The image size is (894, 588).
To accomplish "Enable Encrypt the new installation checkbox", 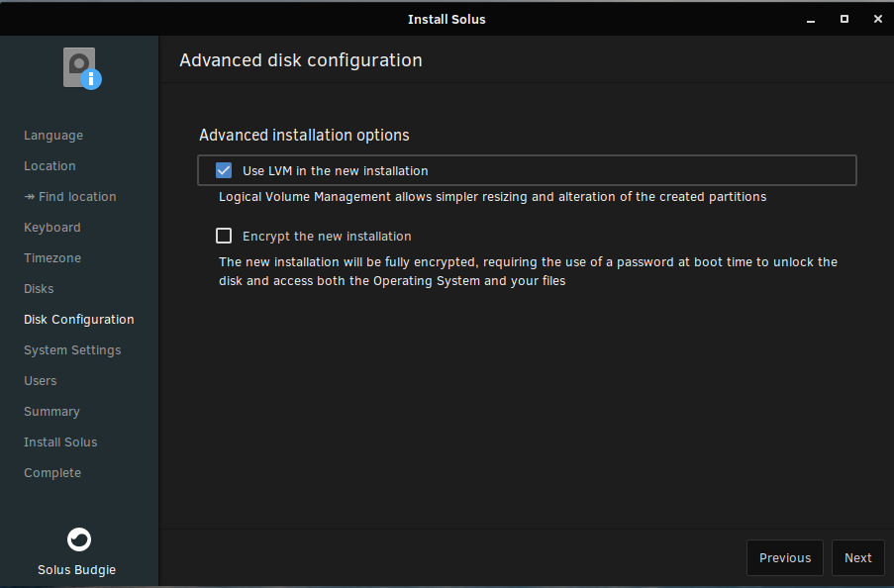I will point(224,236).
